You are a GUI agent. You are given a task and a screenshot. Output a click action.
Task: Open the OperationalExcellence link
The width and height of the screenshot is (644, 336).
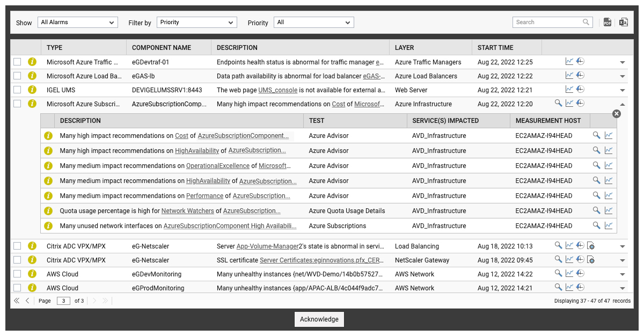click(218, 166)
